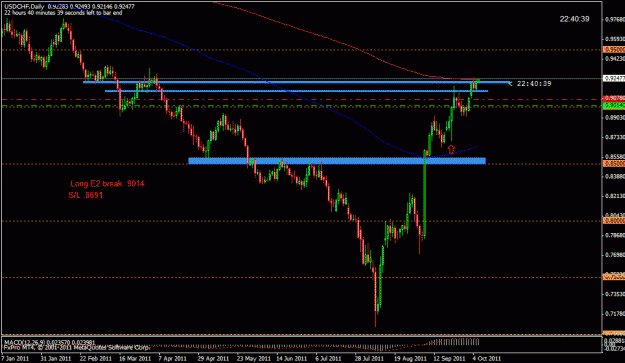Click the '< 22:40:39' label beside current price
This screenshot has width=625, height=363.
click(530, 84)
